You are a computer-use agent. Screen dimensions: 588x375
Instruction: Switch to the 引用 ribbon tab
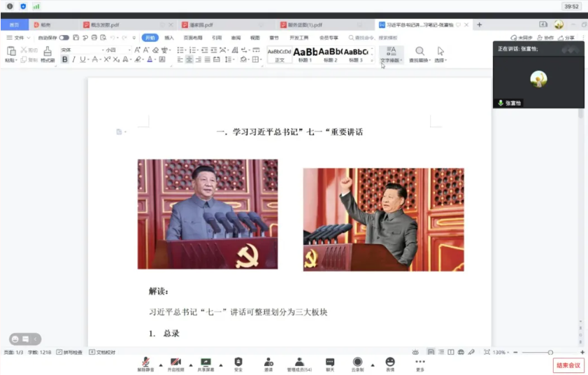coord(217,38)
